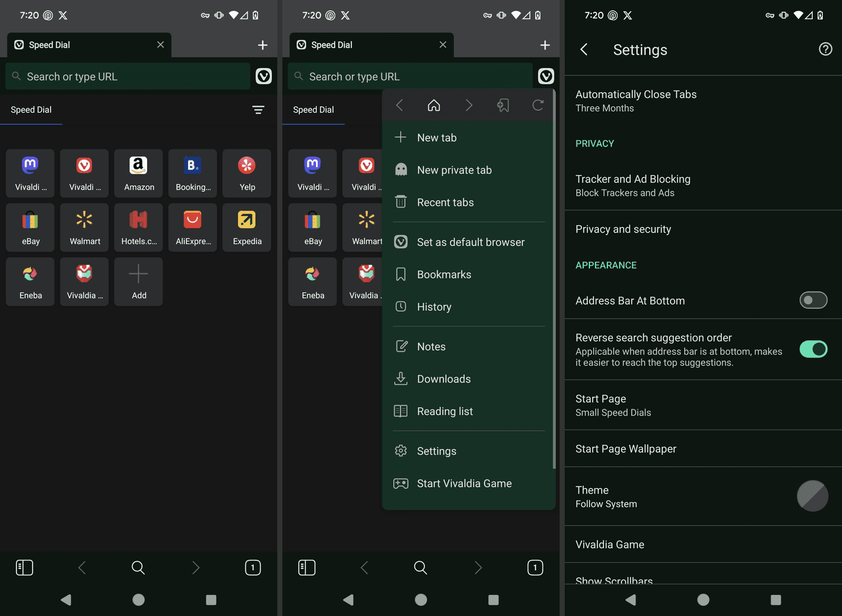Choose History in the popup menu
The width and height of the screenshot is (842, 616).
434,307
